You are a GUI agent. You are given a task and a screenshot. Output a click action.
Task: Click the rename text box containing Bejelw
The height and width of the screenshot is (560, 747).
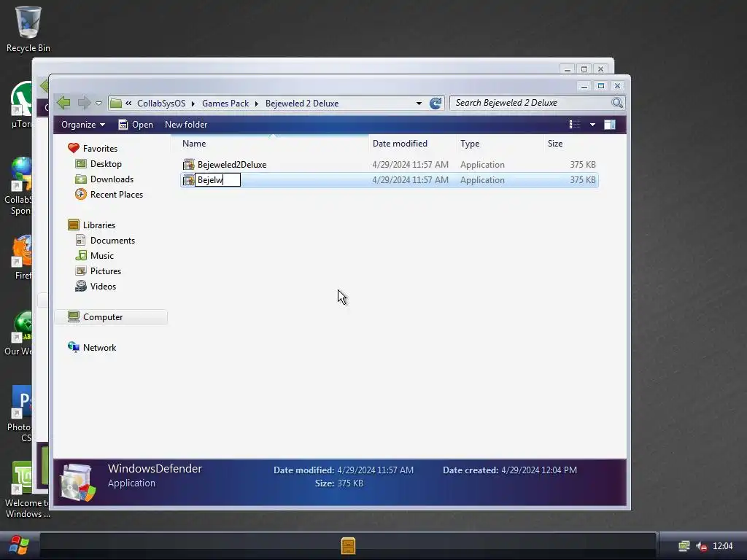(217, 180)
